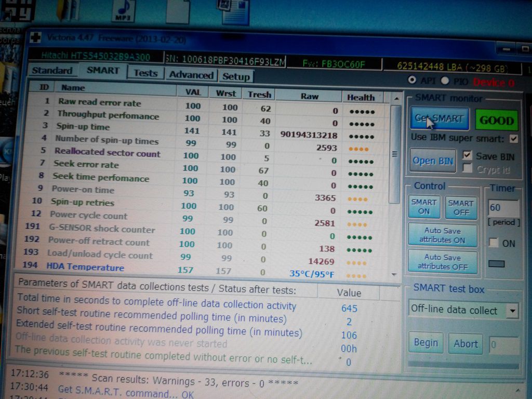The width and height of the screenshot is (532, 399).
Task: Switch to the Standard tab
Action: click(52, 71)
